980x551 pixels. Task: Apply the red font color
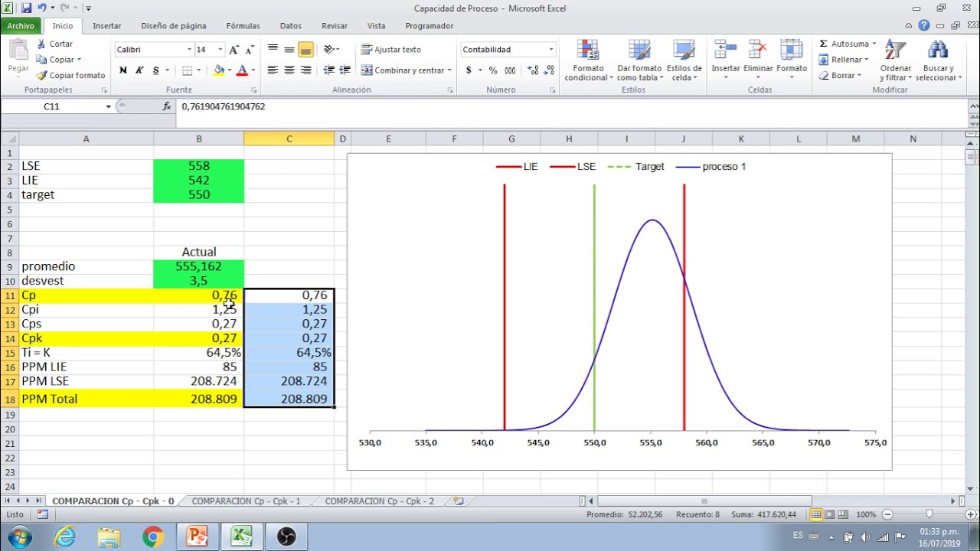coord(242,70)
